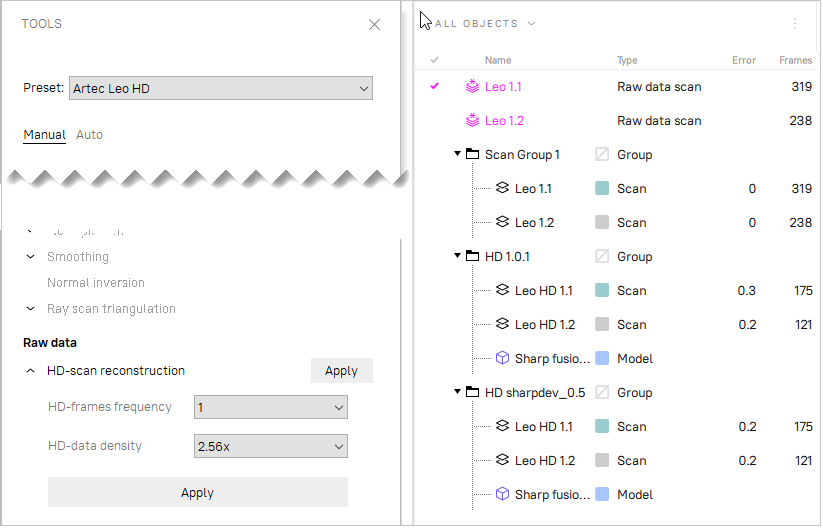Click teal swatch of Leo HD 1.1 in HD 1.0.1
823x528 pixels.
[x=602, y=290]
